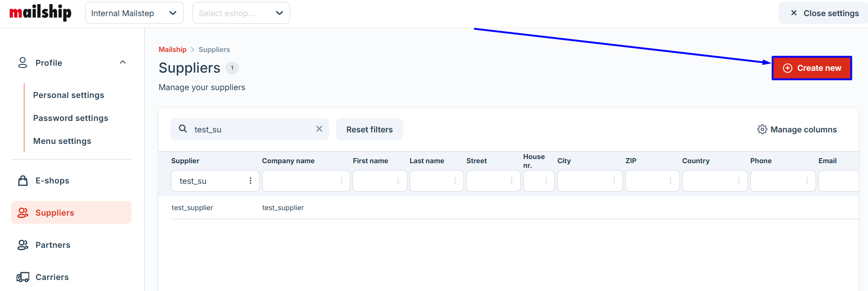Click the Mailship breadcrumb link
Screen dimensions: 868x291
(172, 50)
